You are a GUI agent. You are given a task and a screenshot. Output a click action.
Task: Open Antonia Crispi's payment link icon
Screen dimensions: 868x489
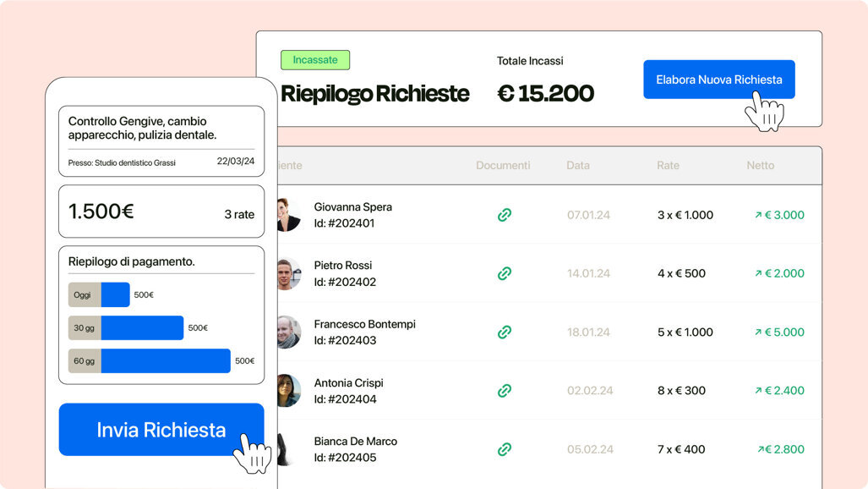505,391
